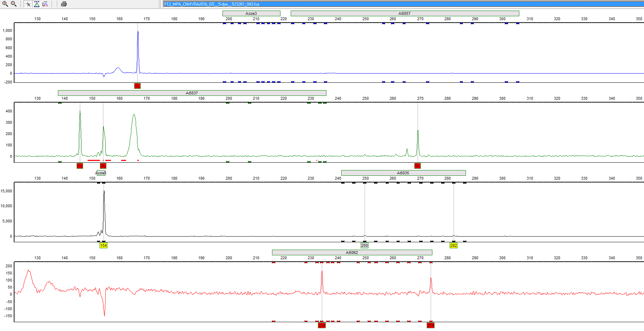644x331 pixels.
Task: Select the yellow 282 allele label
Action: pos(453,245)
